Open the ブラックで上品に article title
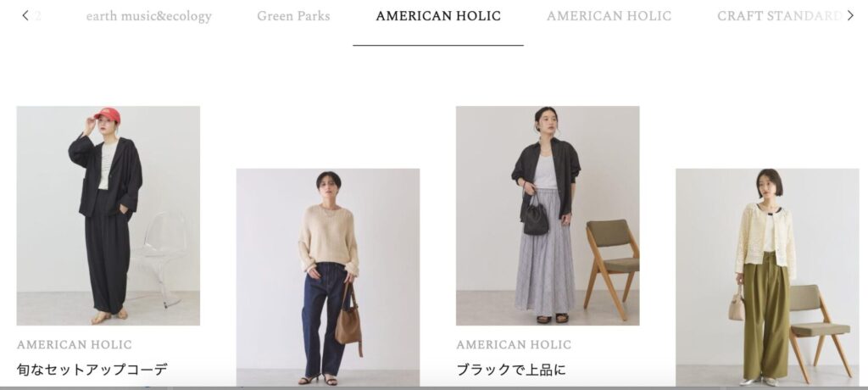 pos(511,370)
